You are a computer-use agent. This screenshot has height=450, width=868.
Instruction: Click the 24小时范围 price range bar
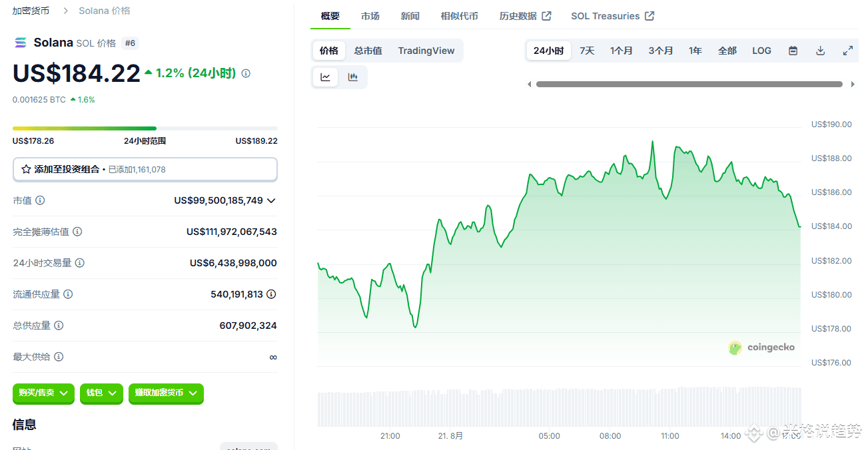[145, 128]
